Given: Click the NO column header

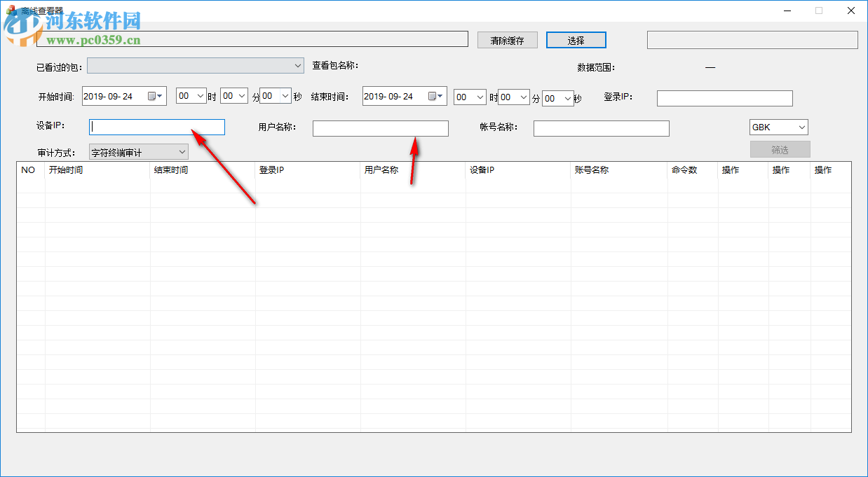Looking at the screenshot, I should 31,170.
